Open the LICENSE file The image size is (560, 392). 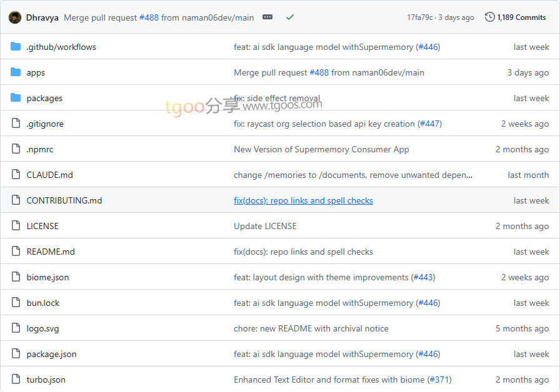pyautogui.click(x=42, y=226)
